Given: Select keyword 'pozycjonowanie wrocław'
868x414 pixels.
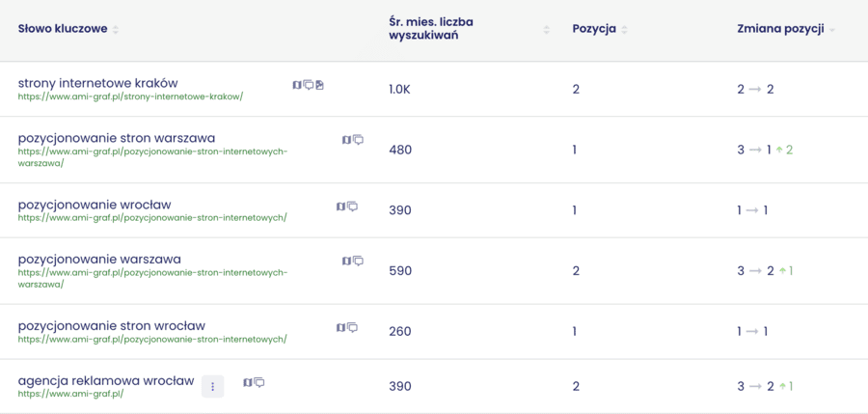Looking at the screenshot, I should [95, 205].
